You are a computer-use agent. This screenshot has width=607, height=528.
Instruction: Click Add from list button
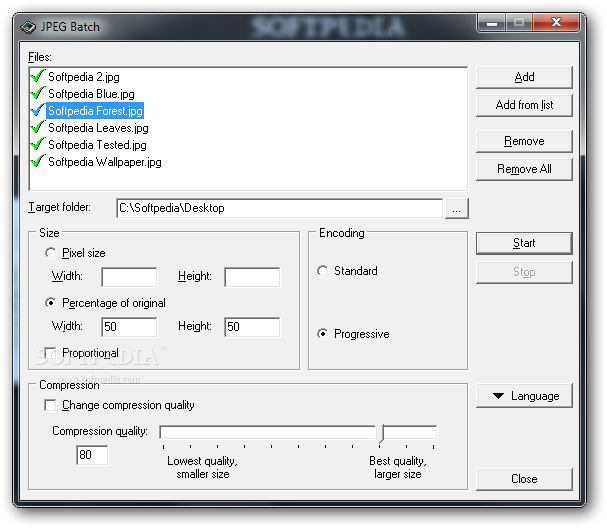(524, 105)
